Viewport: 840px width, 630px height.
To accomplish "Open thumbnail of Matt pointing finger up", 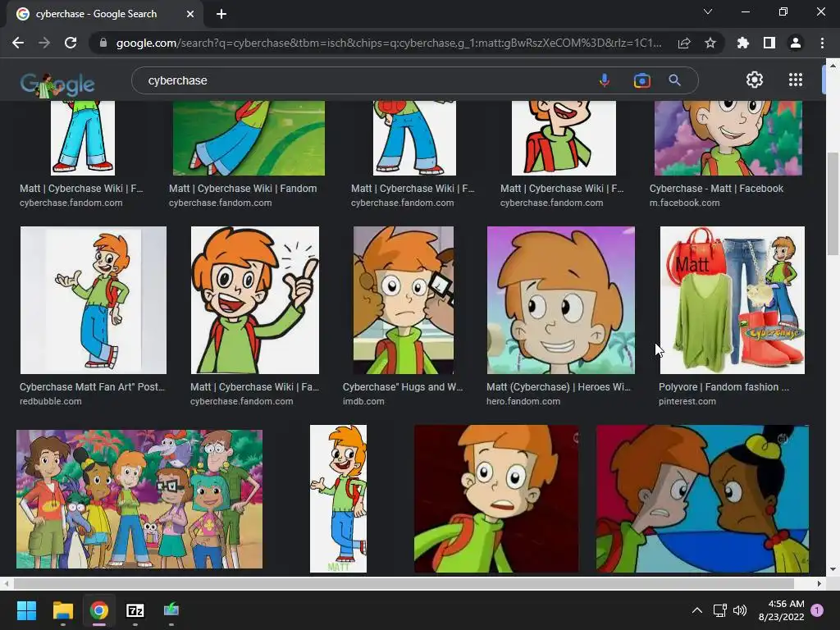I will point(255,300).
